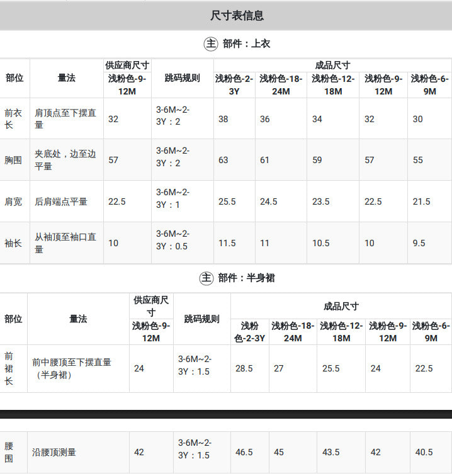Click 袖长 row label
The width and height of the screenshot is (452, 476).
point(13,243)
